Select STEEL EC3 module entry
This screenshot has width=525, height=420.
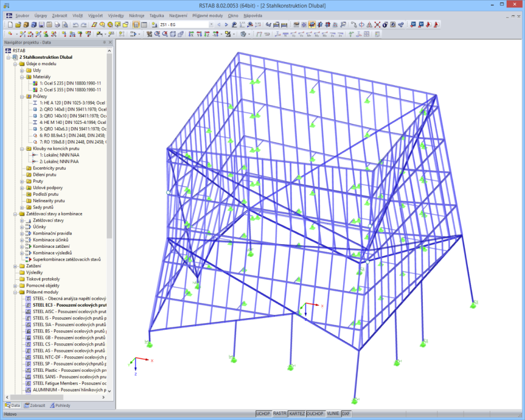(70, 305)
